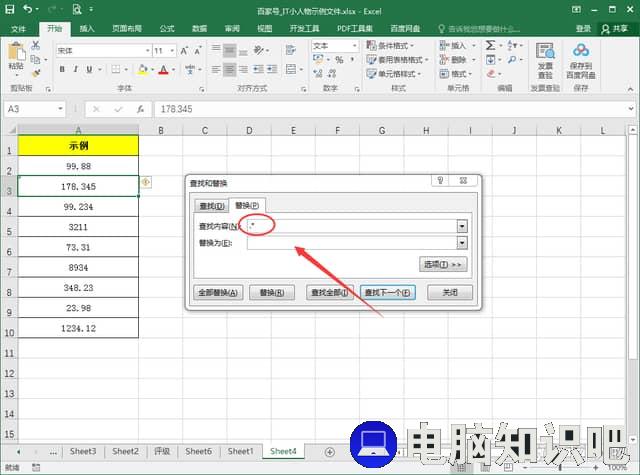Image resolution: width=640 pixels, height=475 pixels.
Task: Open the font name combo box
Action: click(103, 51)
